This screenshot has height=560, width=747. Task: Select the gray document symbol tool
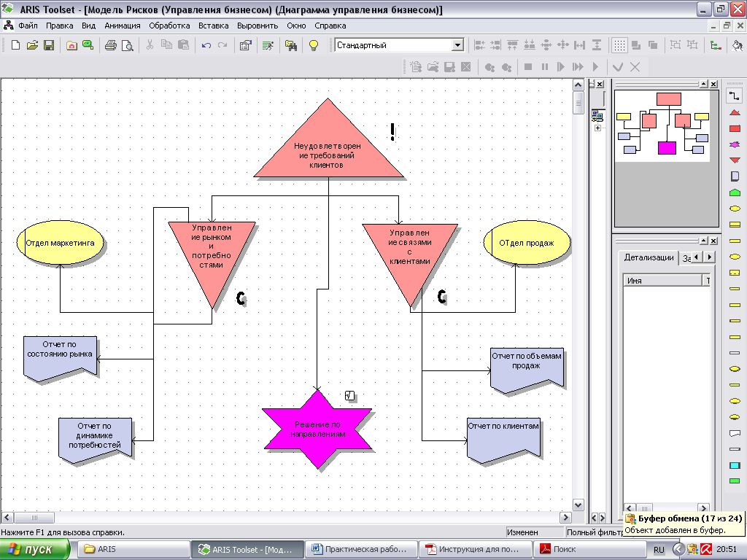click(735, 176)
